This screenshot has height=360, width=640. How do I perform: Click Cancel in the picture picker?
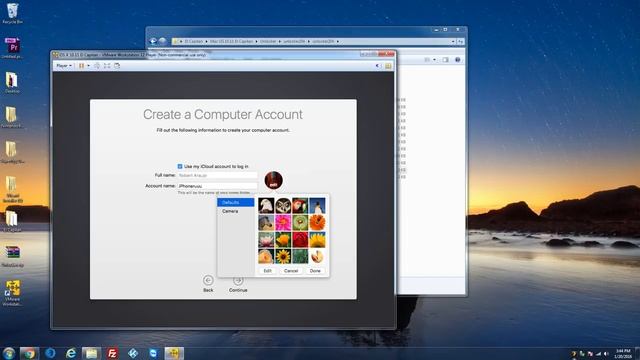[x=291, y=271]
